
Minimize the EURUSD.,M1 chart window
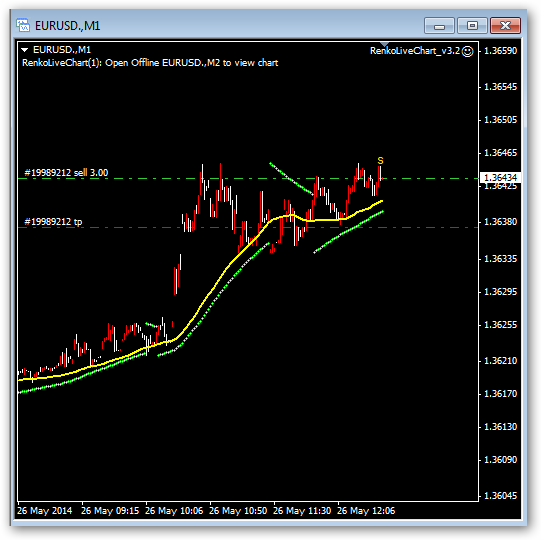click(439, 26)
